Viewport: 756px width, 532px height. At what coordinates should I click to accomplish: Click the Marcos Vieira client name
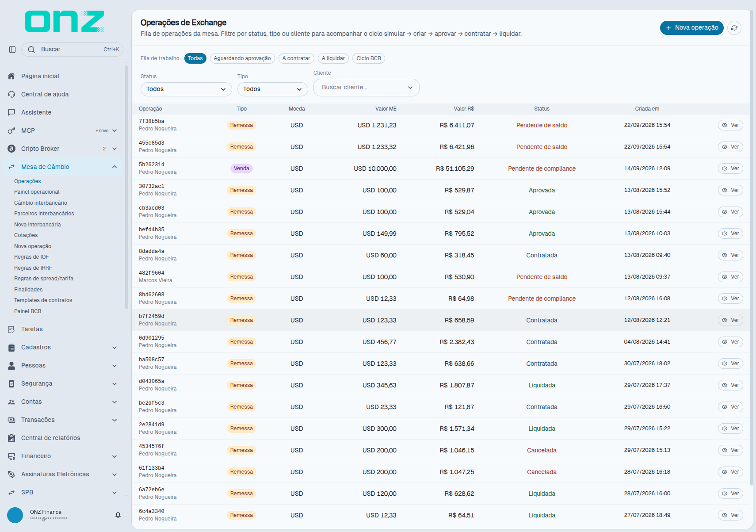[156, 280]
